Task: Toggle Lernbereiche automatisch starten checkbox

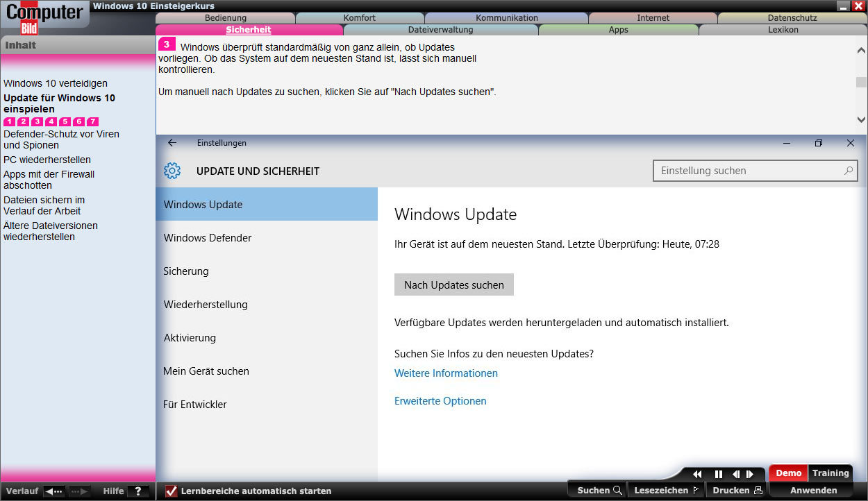Action: [171, 491]
